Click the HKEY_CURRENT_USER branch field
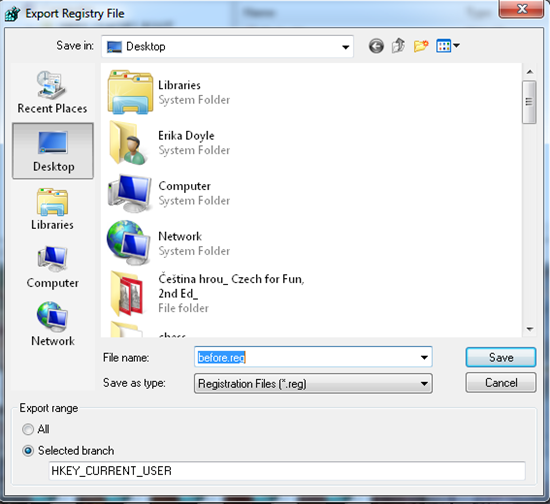 287,471
